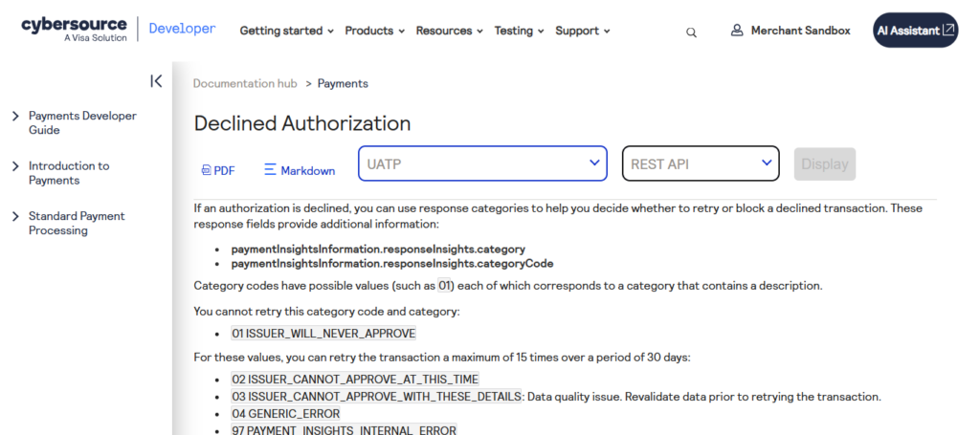Go to Documentation hub breadcrumb
Viewport: 980px width, 435px height.
245,83
